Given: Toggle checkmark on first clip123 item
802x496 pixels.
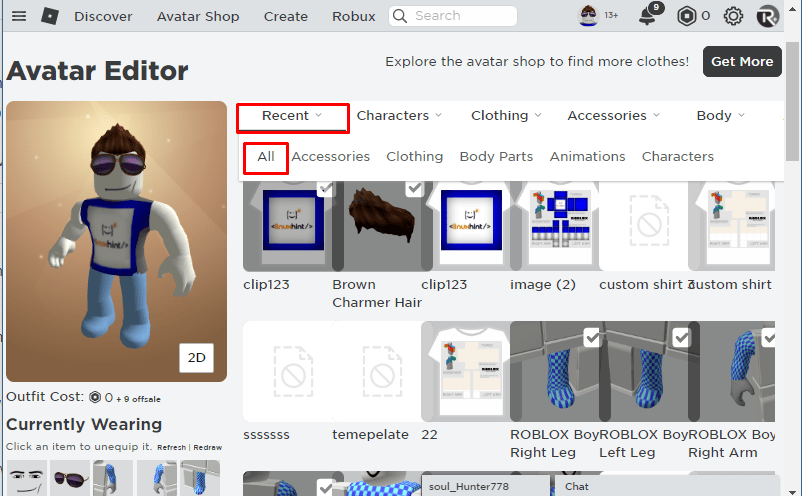Looking at the screenshot, I should coord(325,189).
